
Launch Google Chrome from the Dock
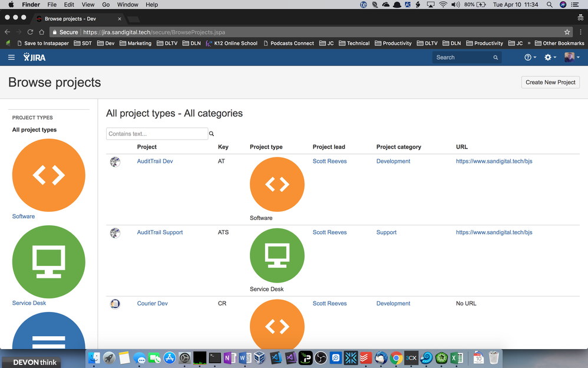coord(396,358)
